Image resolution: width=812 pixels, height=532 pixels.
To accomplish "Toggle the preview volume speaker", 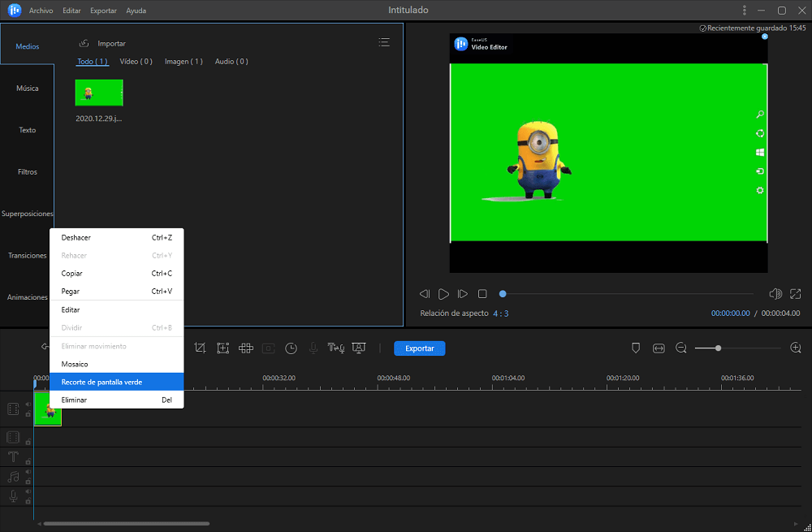I will click(x=775, y=294).
